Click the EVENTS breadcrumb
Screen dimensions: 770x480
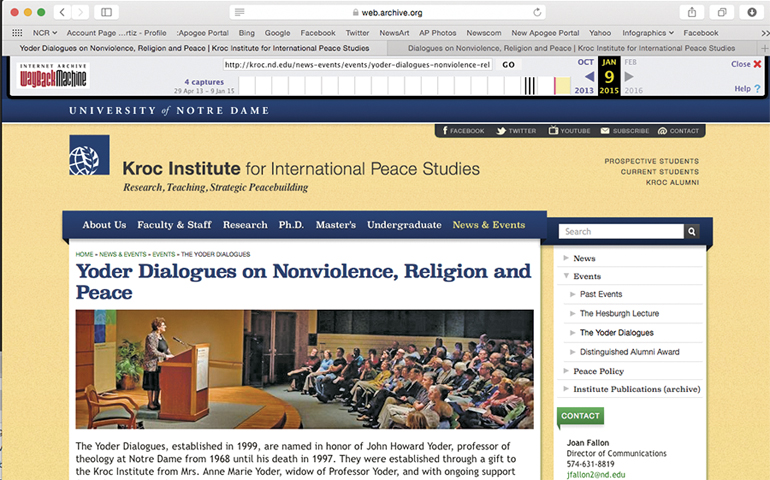pyautogui.click(x=164, y=254)
